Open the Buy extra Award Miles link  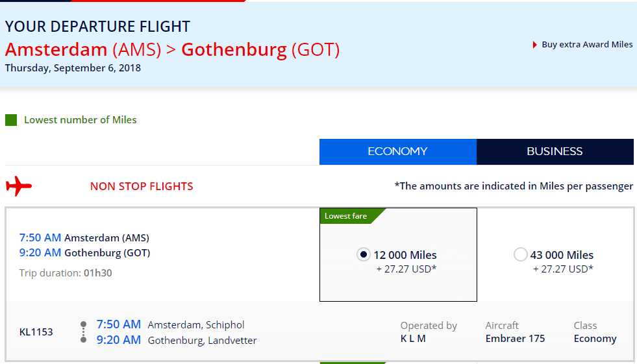click(x=587, y=45)
